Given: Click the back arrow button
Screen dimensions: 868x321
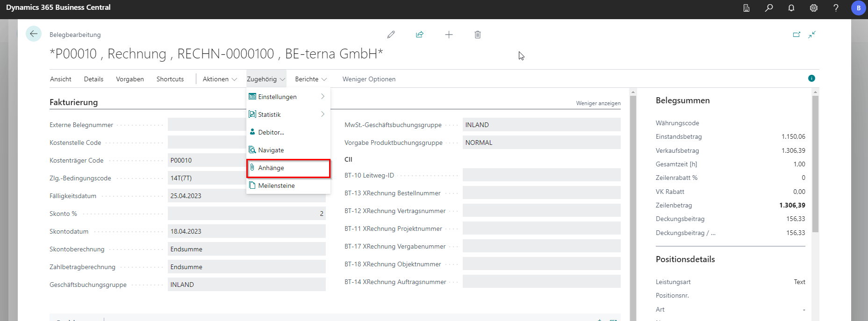Looking at the screenshot, I should coord(34,34).
